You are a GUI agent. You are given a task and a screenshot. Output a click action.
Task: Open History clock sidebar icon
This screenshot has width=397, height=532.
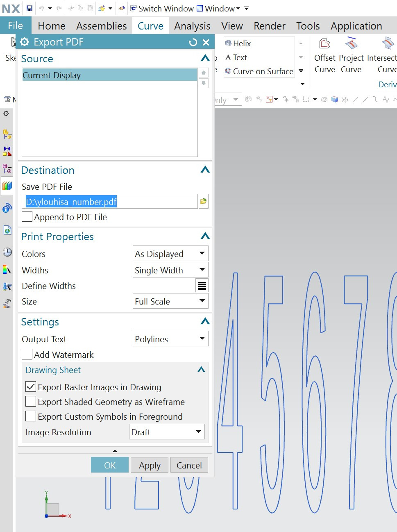(7, 252)
